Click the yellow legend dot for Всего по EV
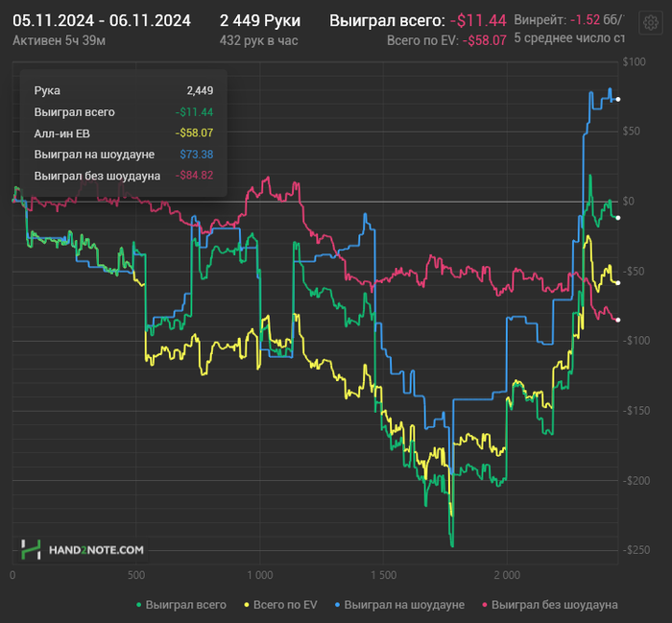Image resolution: width=672 pixels, height=623 pixels. (x=246, y=605)
